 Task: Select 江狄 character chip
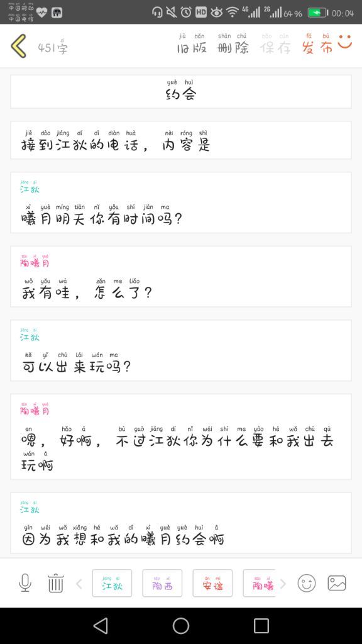(112, 583)
